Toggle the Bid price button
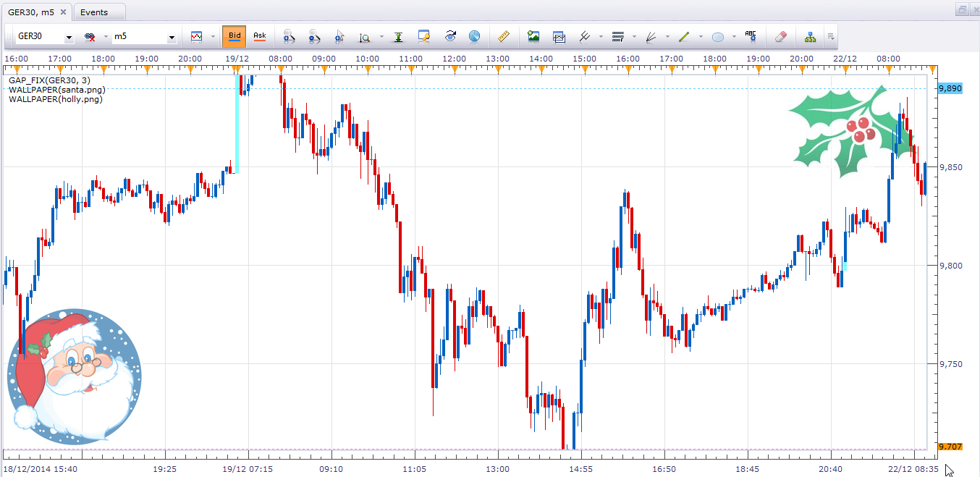The height and width of the screenshot is (477, 980). pyautogui.click(x=235, y=36)
